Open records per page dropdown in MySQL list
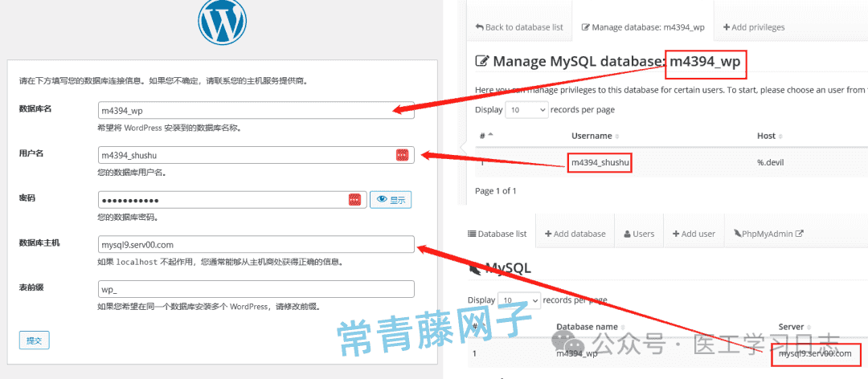This screenshot has width=868, height=379. (x=519, y=300)
